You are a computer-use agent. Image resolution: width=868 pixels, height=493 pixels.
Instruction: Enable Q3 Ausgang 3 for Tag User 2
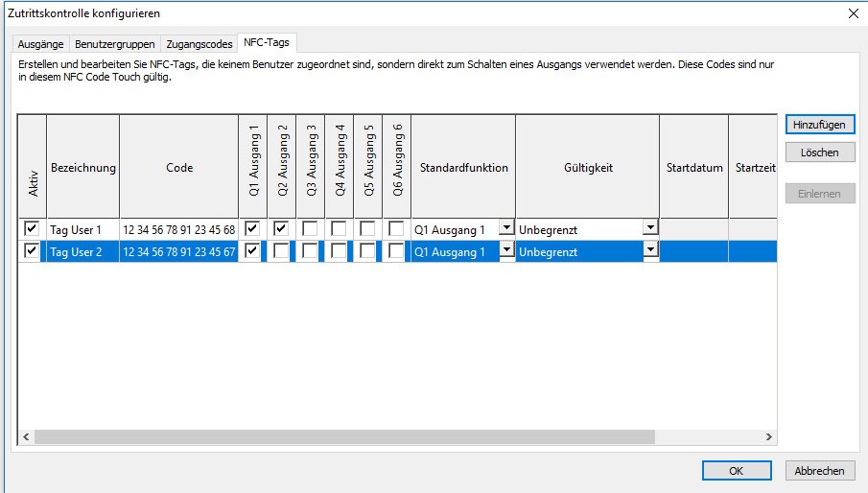310,250
